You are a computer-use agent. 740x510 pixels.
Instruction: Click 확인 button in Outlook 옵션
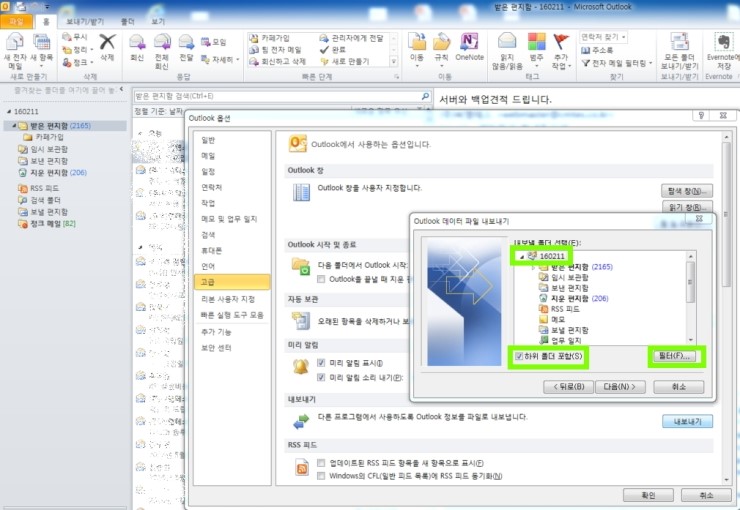(648, 495)
